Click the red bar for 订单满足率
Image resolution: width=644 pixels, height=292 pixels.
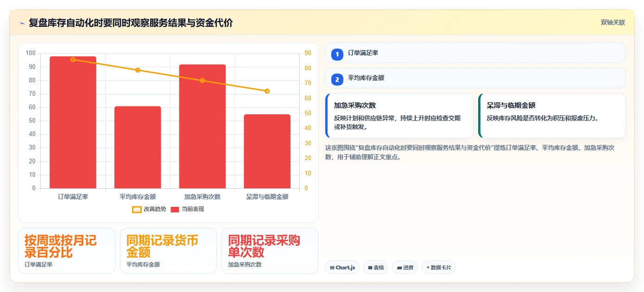[x=73, y=123]
